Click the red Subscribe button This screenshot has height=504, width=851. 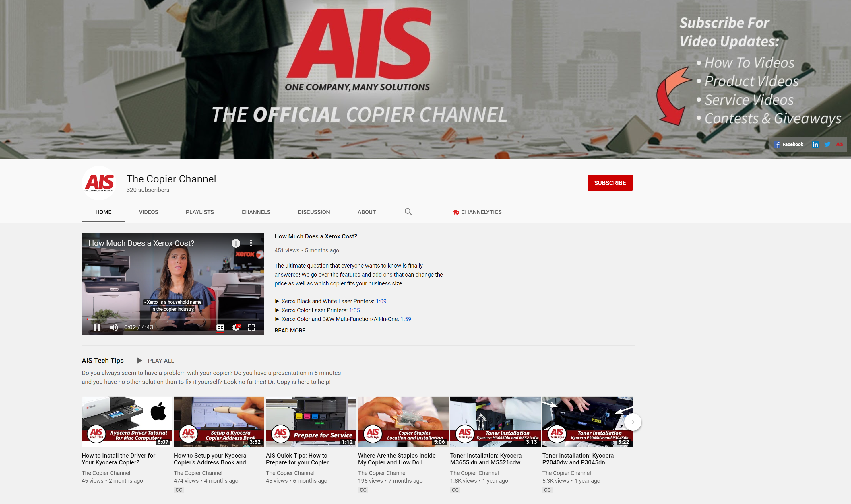610,183
